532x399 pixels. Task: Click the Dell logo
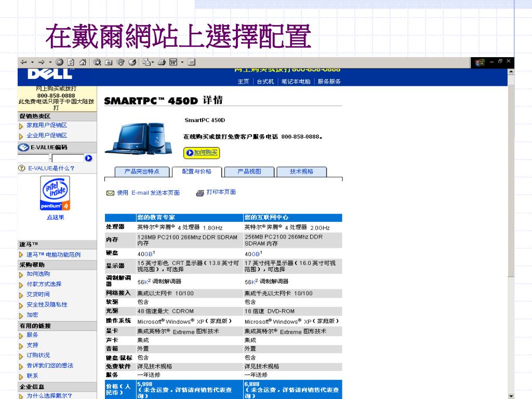click(x=50, y=74)
